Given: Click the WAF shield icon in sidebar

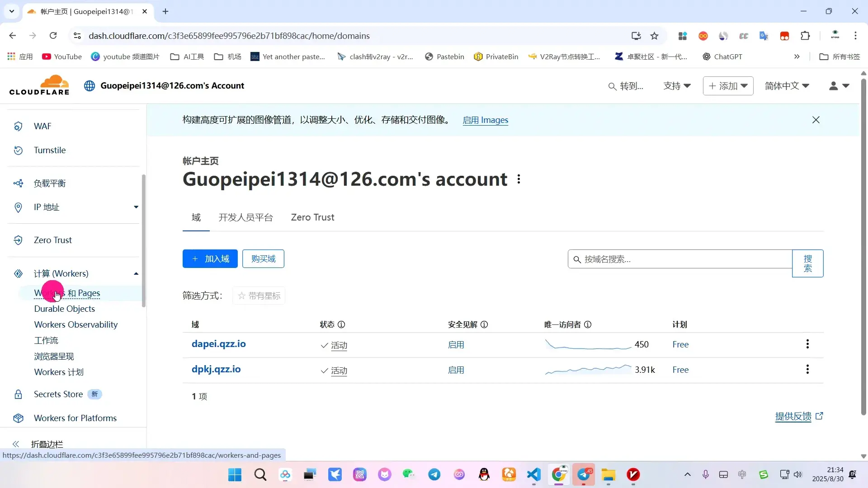Looking at the screenshot, I should (x=18, y=127).
